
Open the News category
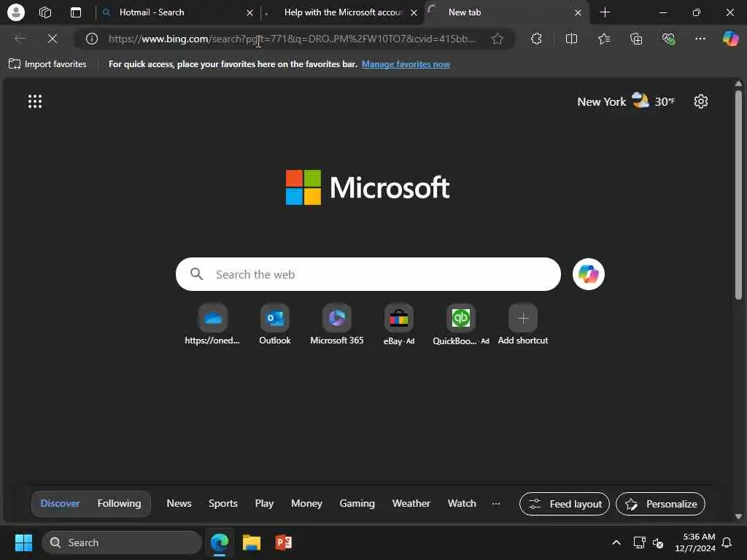(x=179, y=503)
